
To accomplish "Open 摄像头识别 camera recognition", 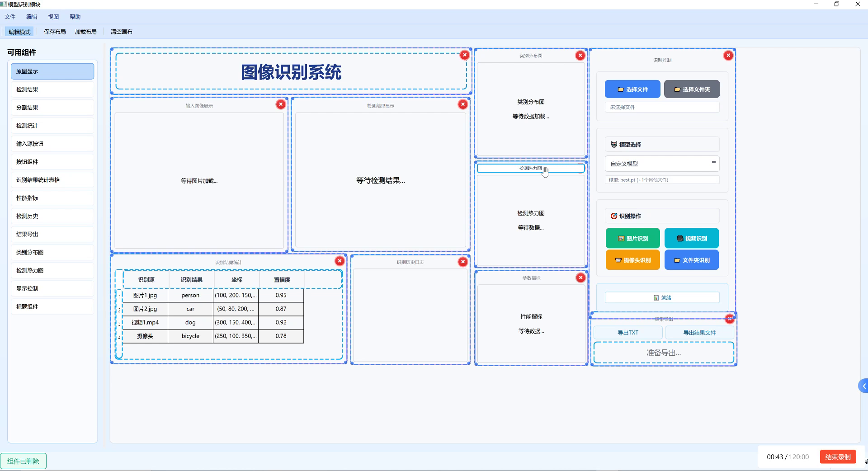I will pyautogui.click(x=632, y=260).
